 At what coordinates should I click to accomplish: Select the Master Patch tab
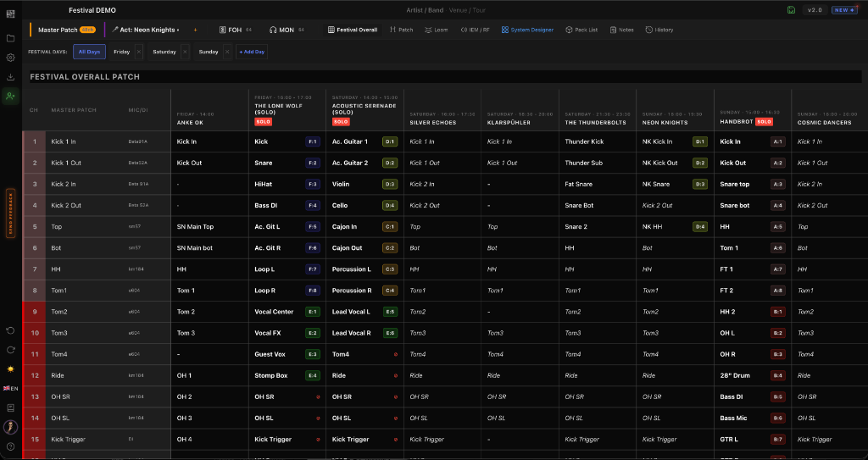click(x=66, y=30)
